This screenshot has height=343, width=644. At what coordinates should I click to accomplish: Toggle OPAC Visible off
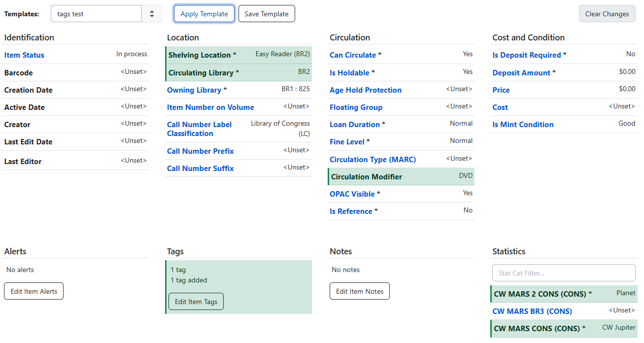pos(352,194)
